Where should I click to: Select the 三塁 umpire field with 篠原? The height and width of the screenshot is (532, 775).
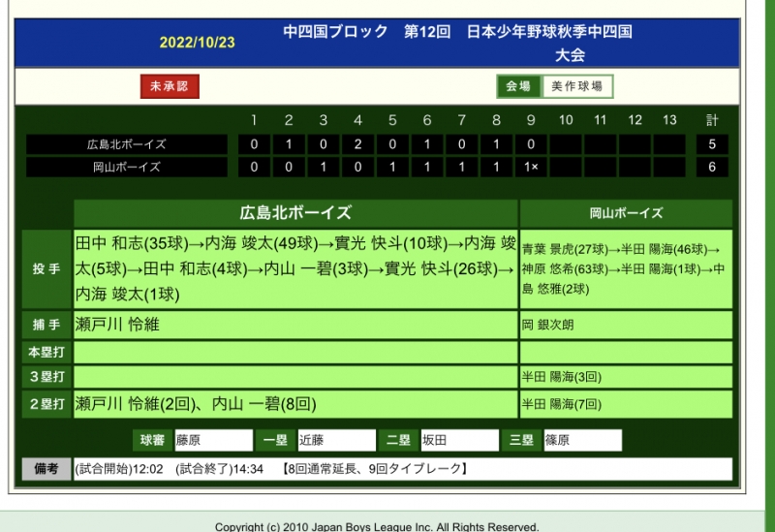(581, 440)
